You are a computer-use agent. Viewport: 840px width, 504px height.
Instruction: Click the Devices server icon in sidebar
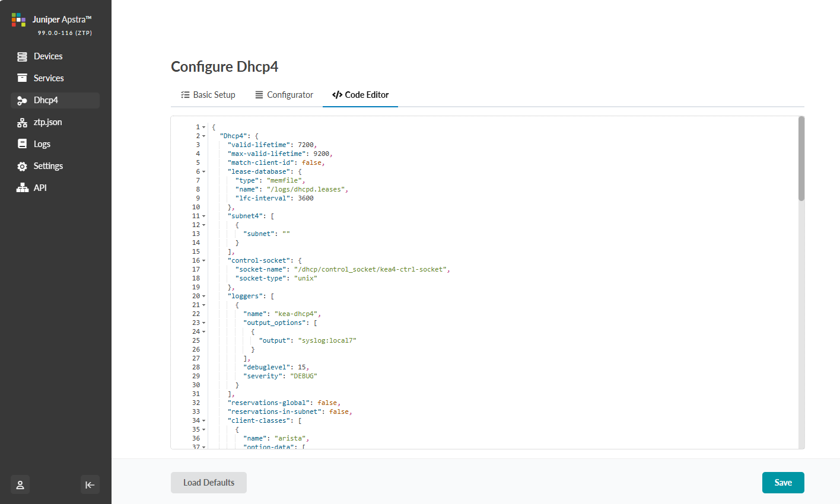pyautogui.click(x=22, y=56)
